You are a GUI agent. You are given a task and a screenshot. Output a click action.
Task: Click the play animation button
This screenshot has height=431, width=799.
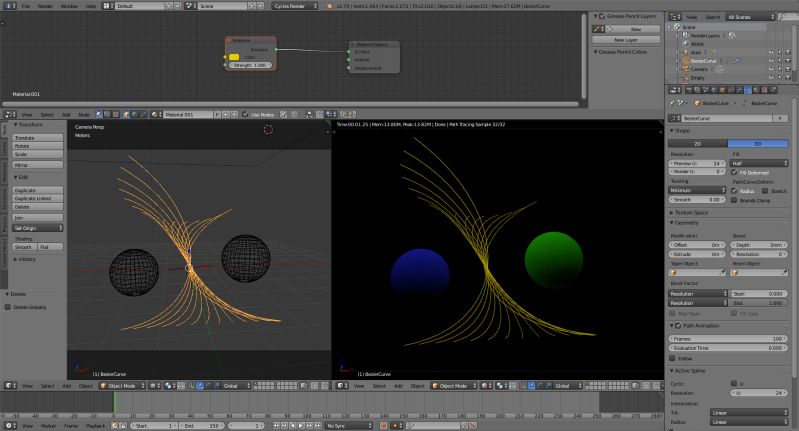pyautogui.click(x=301, y=425)
